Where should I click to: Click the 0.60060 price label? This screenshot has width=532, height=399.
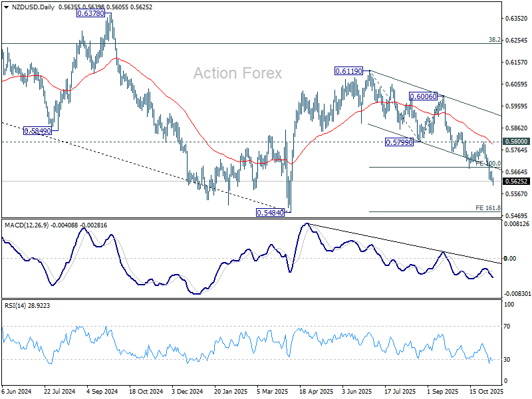(424, 96)
